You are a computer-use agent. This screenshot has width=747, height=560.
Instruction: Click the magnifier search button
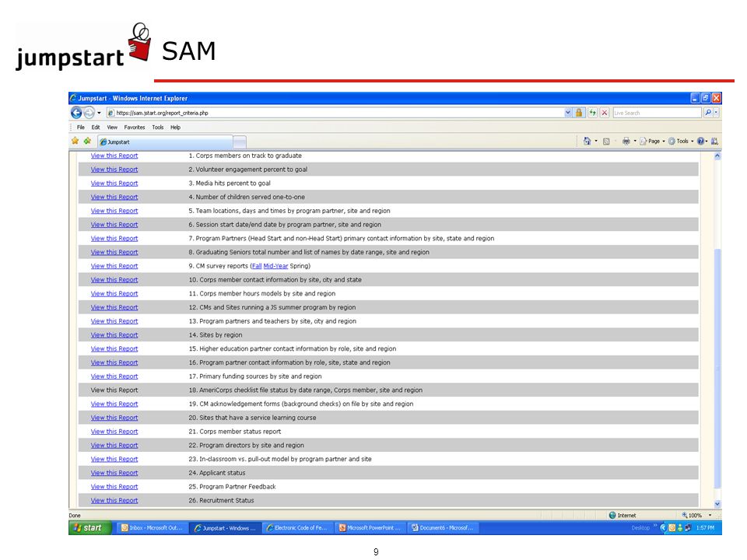coord(708,113)
